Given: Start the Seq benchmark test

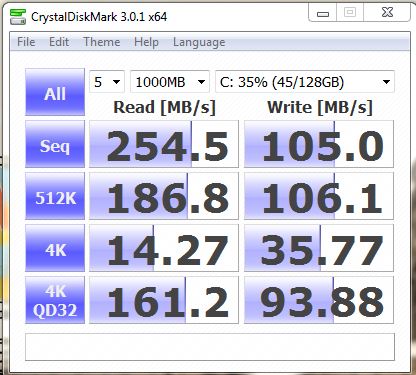Looking at the screenshot, I should (55, 144).
